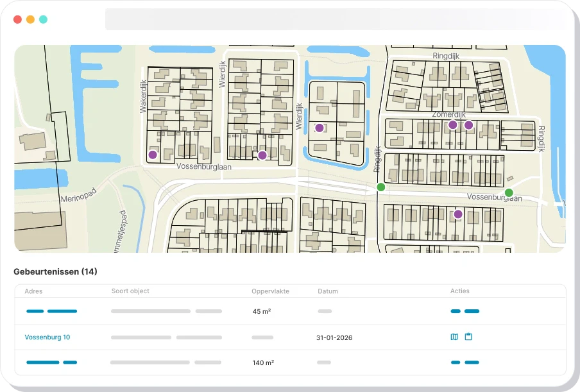Click the Acties column header
The width and height of the screenshot is (580, 392).
click(x=460, y=291)
